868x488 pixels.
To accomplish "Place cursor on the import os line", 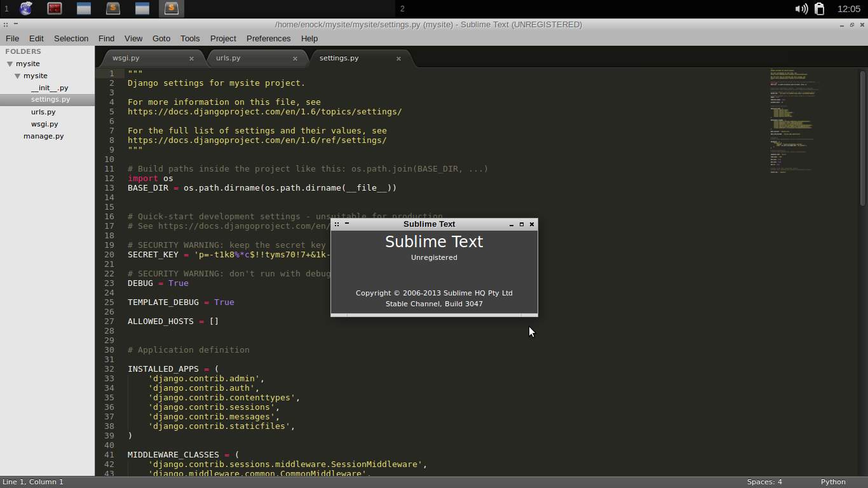I will pos(150,179).
